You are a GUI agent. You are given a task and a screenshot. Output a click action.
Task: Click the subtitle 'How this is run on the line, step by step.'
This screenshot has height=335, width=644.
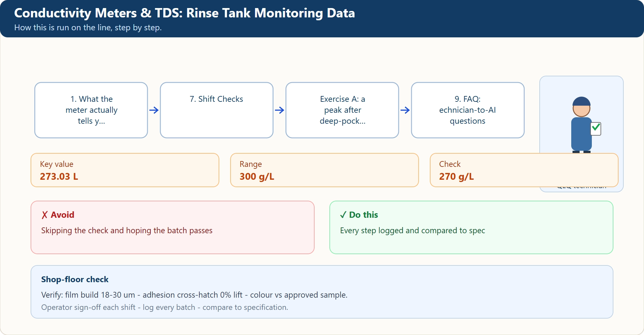pos(88,28)
